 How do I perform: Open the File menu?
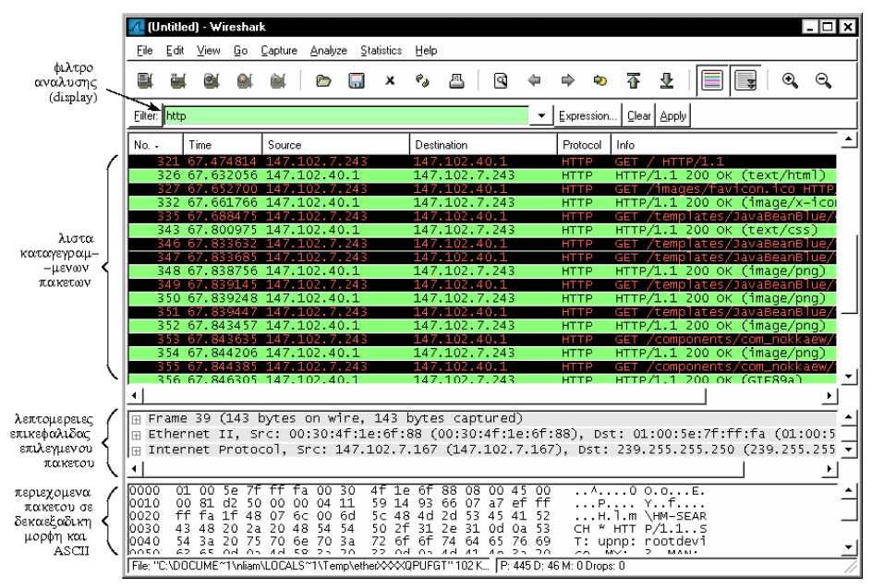coord(144,51)
